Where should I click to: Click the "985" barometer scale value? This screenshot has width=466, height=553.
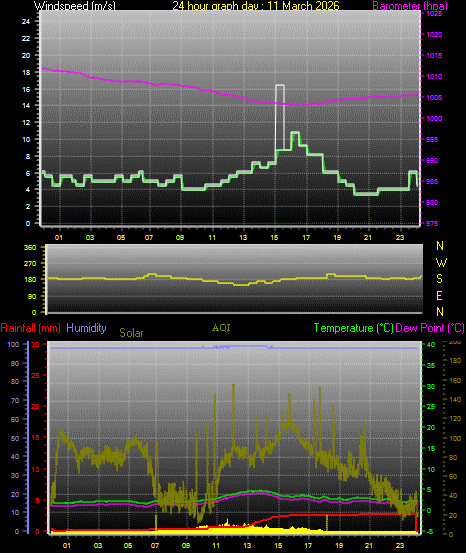432,182
